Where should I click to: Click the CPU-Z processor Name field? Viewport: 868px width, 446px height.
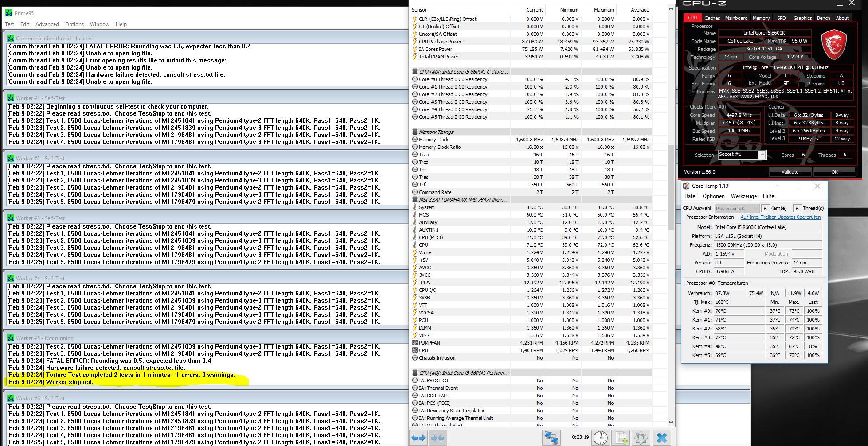coord(765,33)
